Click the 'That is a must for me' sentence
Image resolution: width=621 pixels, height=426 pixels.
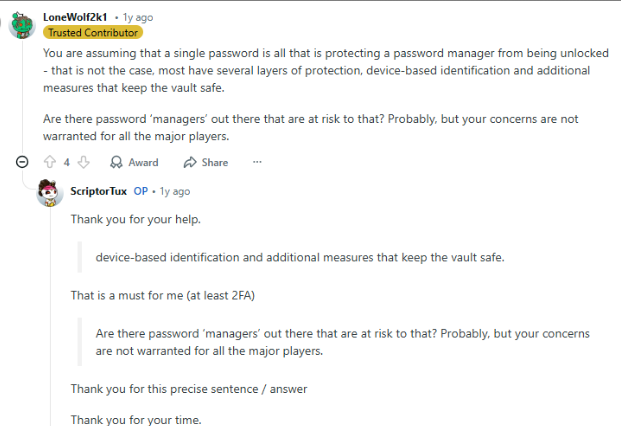(166, 295)
